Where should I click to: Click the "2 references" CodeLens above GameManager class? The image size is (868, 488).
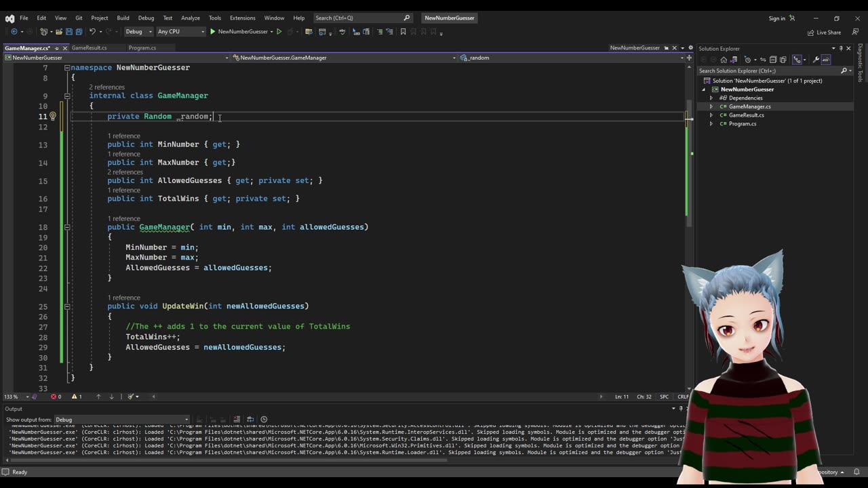click(107, 87)
